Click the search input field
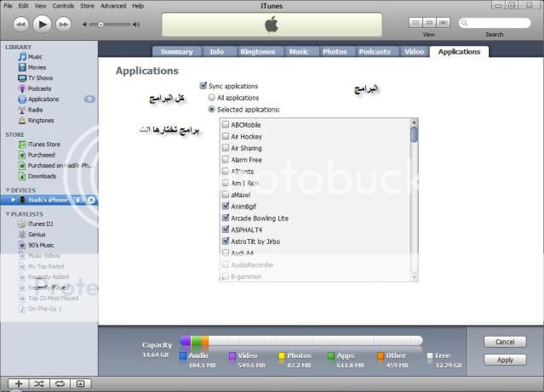The width and height of the screenshot is (544, 392). pos(495,23)
